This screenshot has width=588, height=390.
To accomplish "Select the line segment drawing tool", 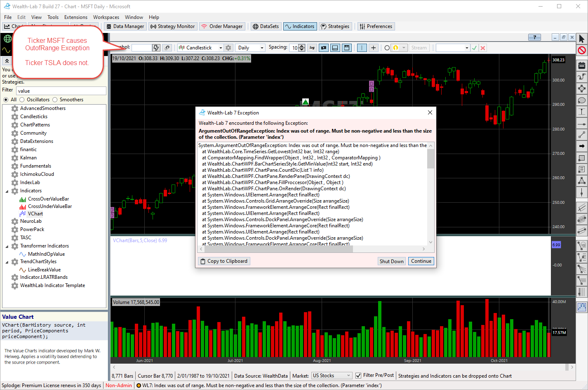I will (x=582, y=135).
